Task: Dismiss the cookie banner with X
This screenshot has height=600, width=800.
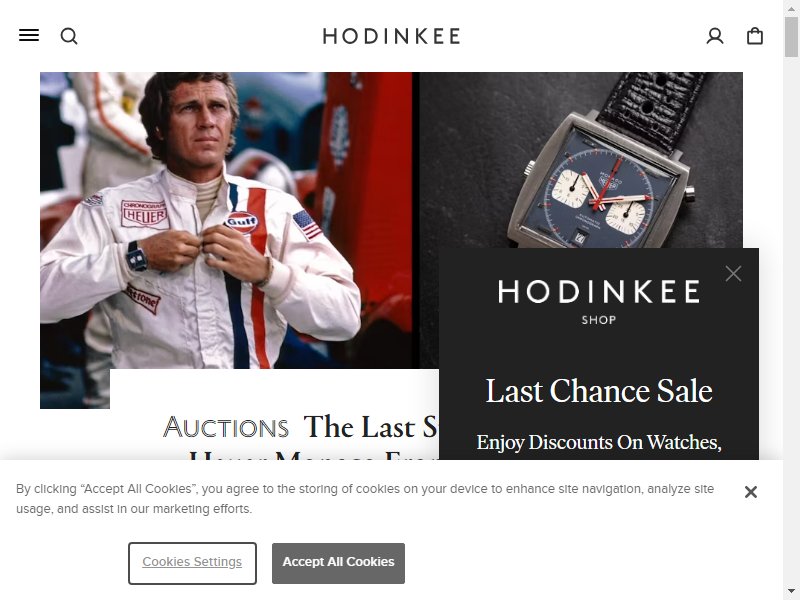Action: click(751, 492)
